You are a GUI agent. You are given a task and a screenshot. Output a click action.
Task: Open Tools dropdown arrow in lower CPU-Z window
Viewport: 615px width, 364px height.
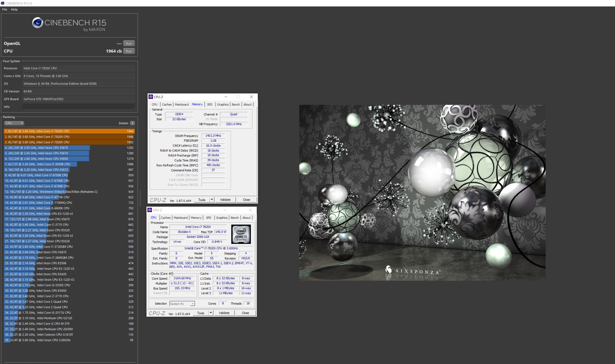click(x=211, y=313)
